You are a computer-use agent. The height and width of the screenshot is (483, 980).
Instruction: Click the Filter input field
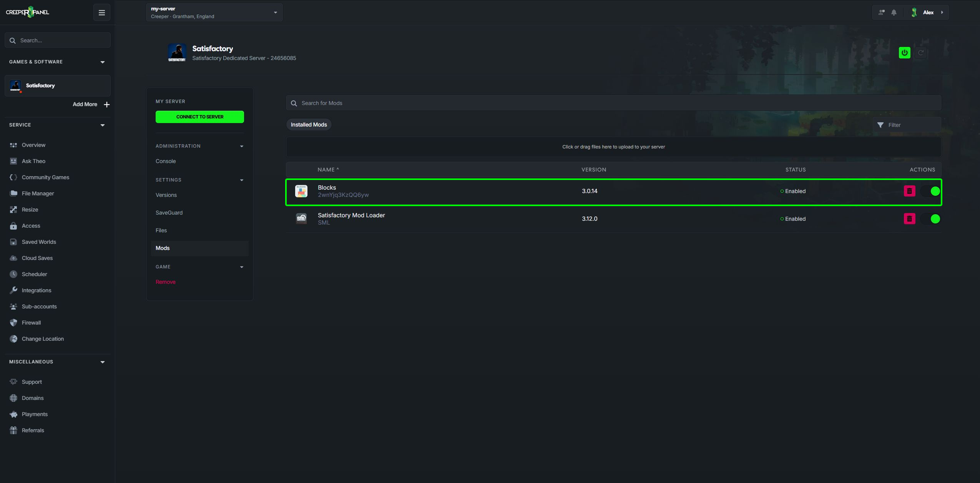(x=907, y=125)
